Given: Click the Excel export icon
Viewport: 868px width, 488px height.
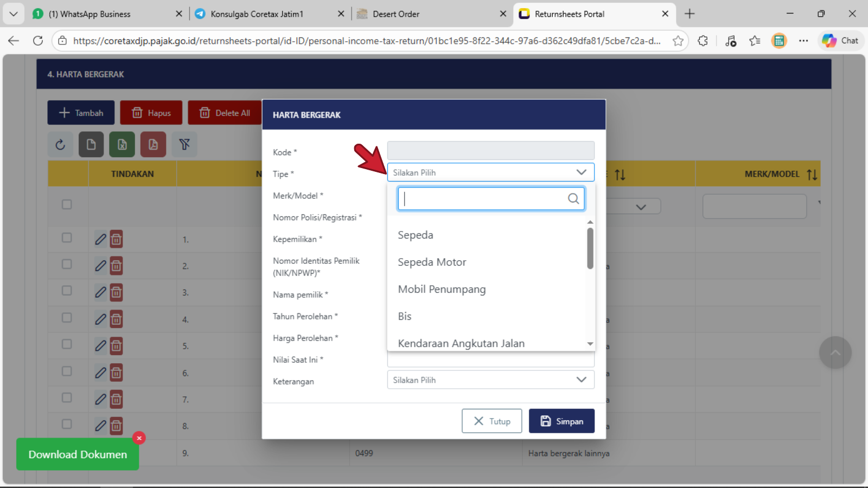Looking at the screenshot, I should click(122, 144).
